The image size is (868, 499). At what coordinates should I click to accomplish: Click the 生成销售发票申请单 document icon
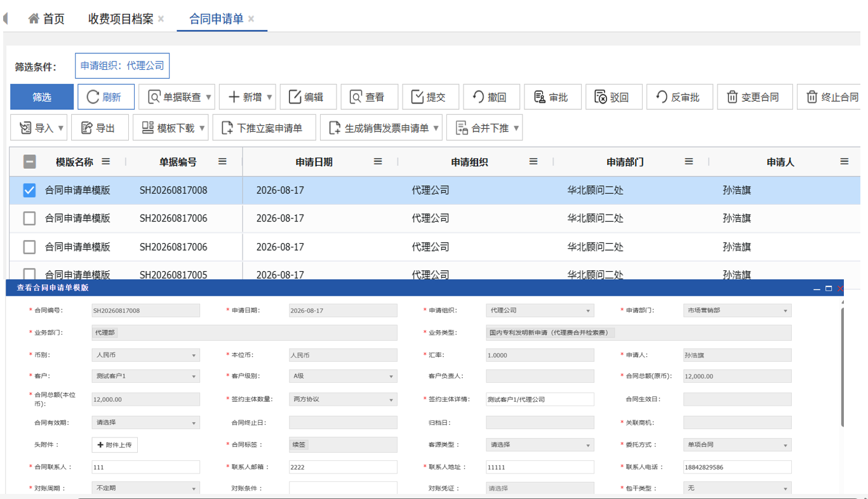tap(335, 128)
